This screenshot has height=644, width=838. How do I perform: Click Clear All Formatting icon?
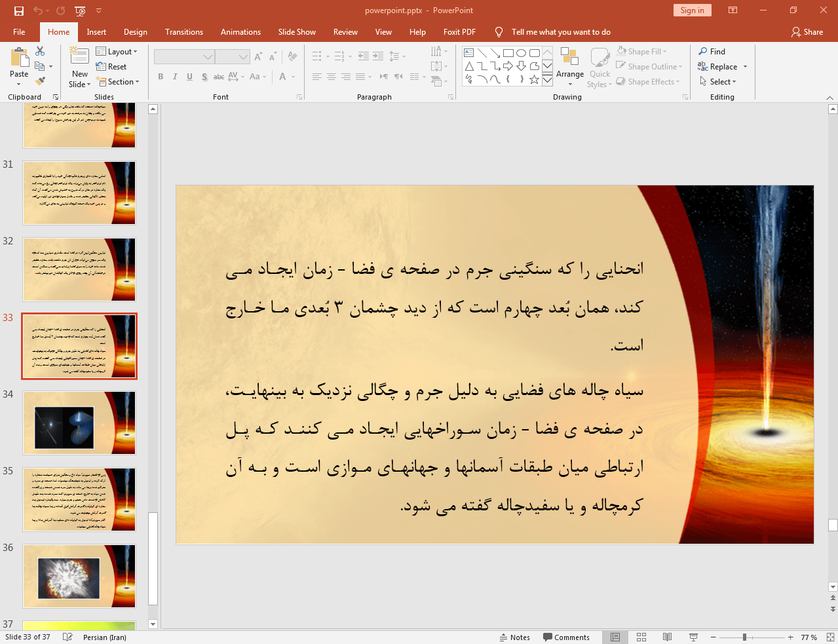[x=292, y=57]
